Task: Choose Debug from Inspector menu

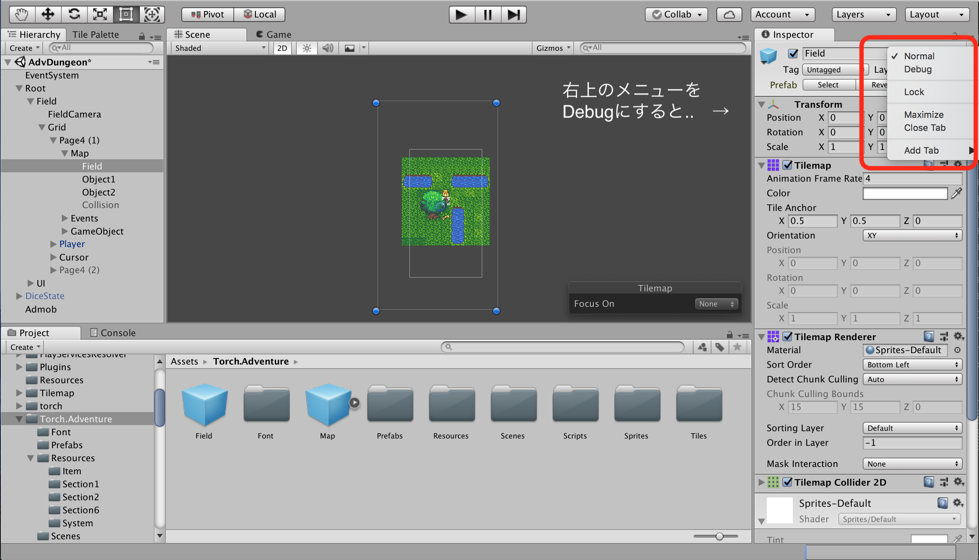Action: (918, 69)
